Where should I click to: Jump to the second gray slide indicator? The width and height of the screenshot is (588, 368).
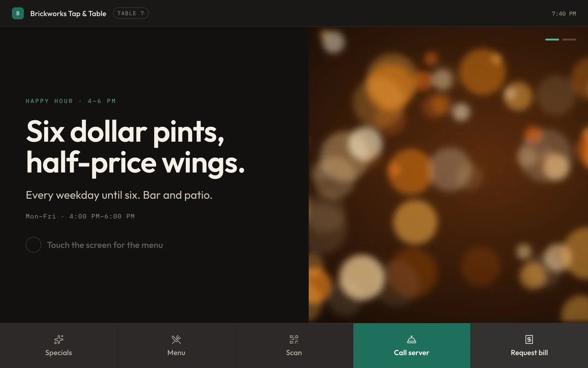point(569,40)
